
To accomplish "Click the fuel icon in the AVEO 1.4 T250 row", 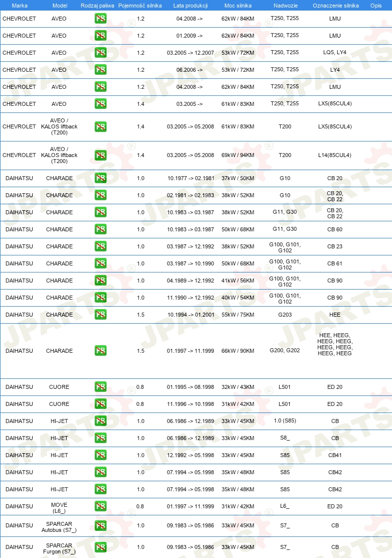I will click(101, 104).
